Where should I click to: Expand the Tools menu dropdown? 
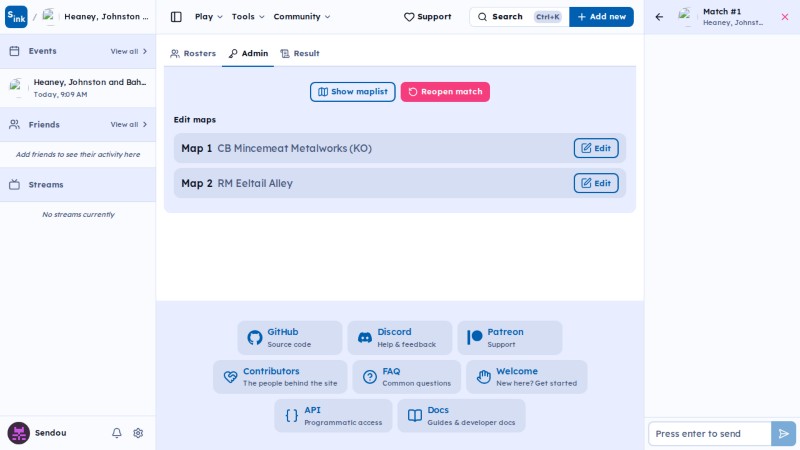pyautogui.click(x=248, y=17)
